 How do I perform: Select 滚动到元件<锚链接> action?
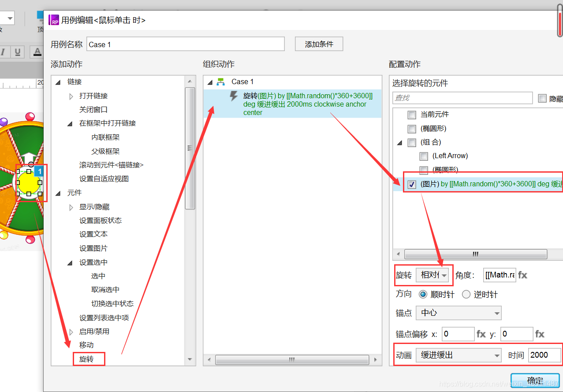click(x=111, y=165)
